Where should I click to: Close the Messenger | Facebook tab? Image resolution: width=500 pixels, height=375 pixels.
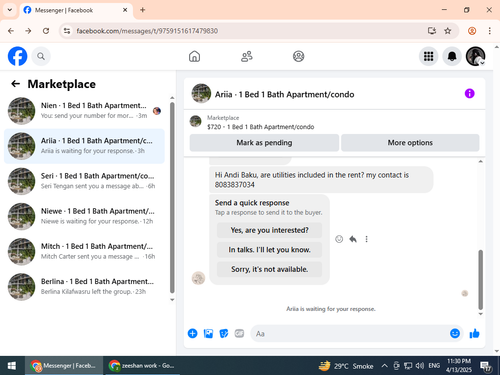(x=125, y=10)
